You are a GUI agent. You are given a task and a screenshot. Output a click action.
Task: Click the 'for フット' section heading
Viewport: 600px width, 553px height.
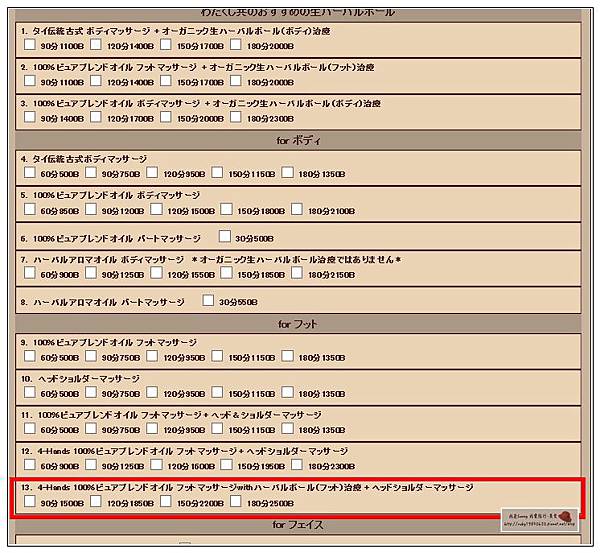pyautogui.click(x=298, y=324)
